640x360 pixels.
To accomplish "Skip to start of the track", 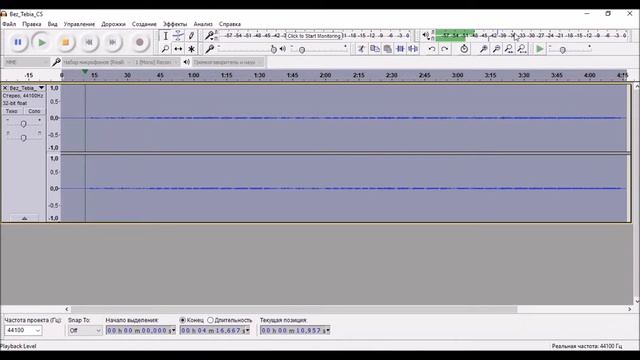I will pos(89,42).
